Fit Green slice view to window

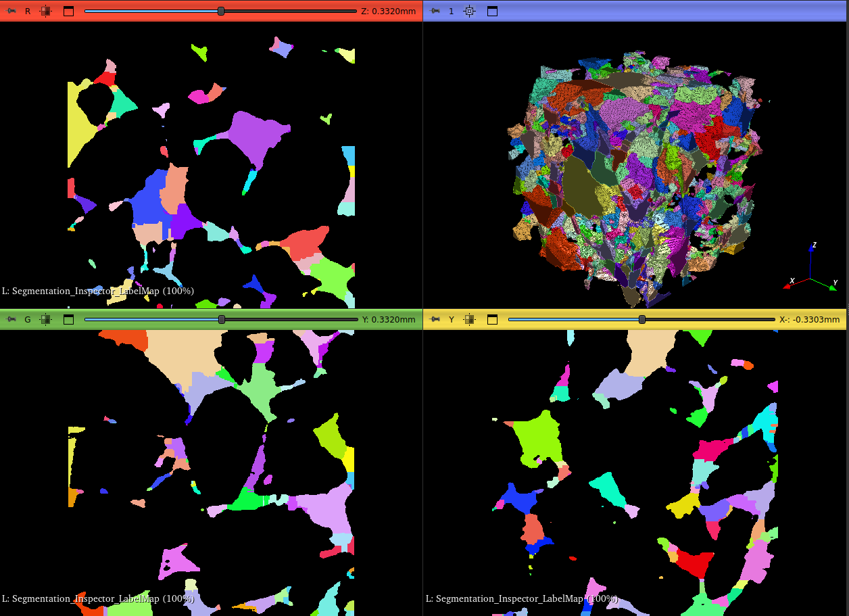coord(45,319)
